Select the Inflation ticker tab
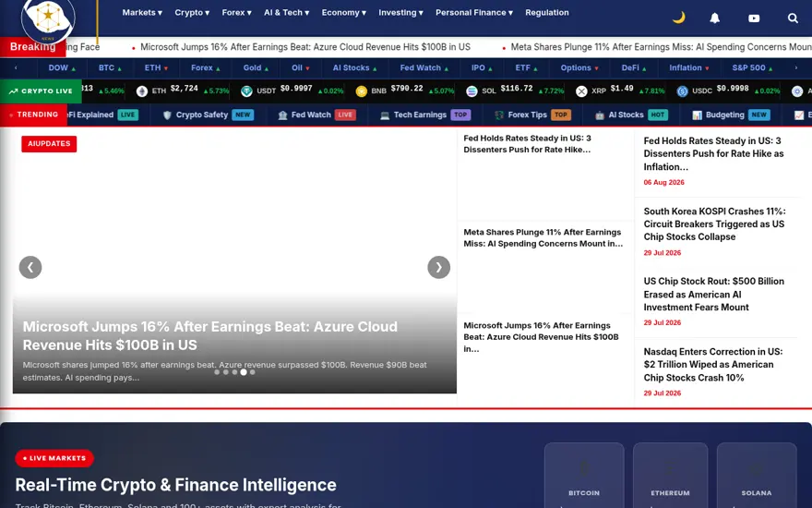The width and height of the screenshot is (812, 508). coord(689,68)
